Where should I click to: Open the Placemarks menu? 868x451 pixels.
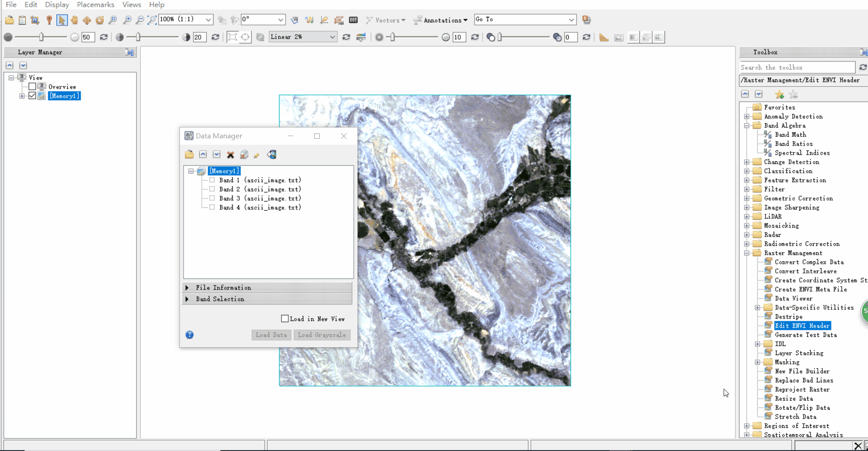coord(96,5)
